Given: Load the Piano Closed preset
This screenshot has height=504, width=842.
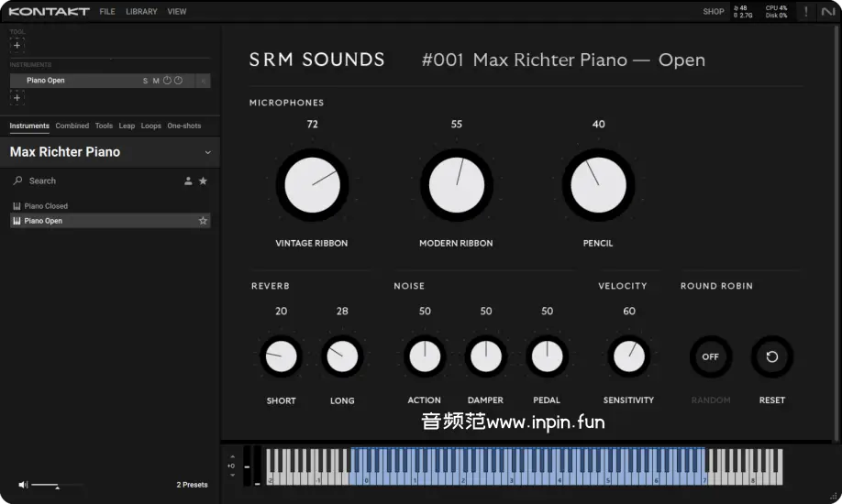Looking at the screenshot, I should [46, 206].
